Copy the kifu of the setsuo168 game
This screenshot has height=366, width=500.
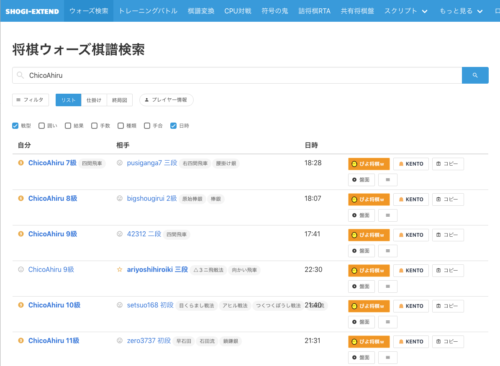(x=448, y=306)
